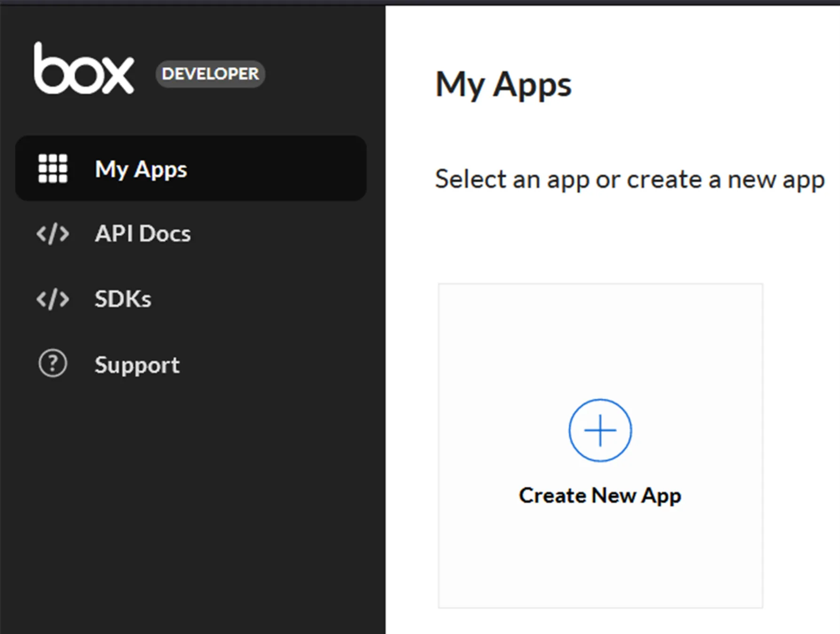
Task: Click the blue plus circle icon
Action: tap(600, 430)
